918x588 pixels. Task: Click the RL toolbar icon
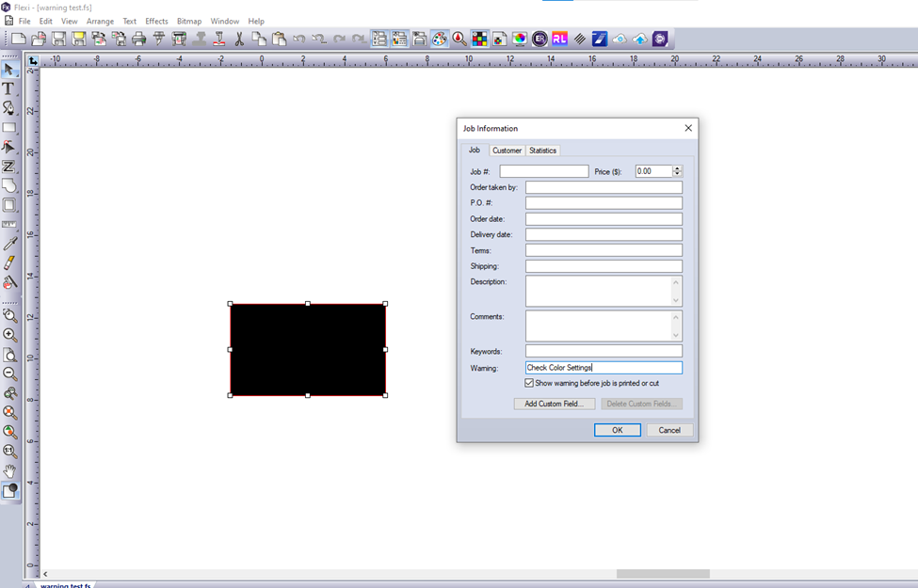559,40
